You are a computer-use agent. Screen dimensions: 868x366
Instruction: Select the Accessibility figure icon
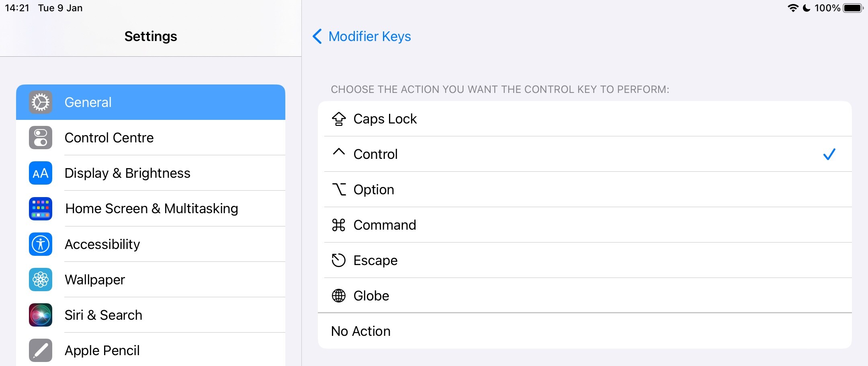[40, 244]
